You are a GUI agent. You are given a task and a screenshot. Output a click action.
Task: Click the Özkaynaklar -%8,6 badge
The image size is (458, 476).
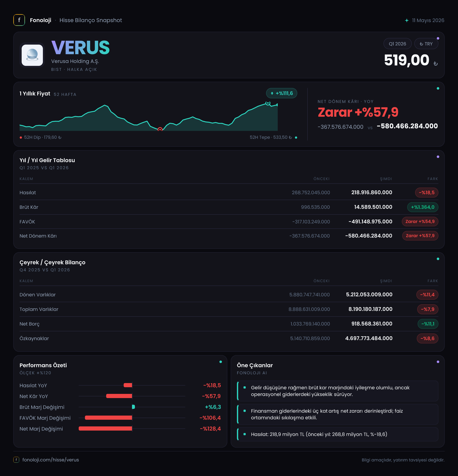click(427, 338)
